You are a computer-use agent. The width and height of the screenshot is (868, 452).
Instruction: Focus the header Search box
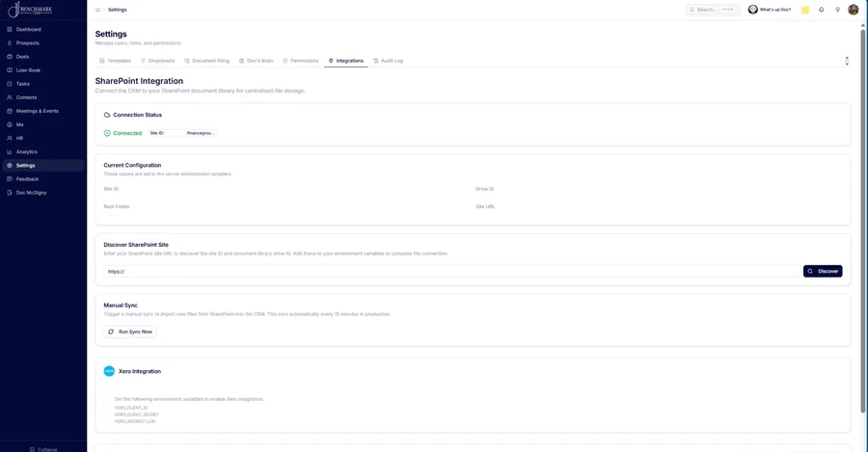tap(713, 10)
